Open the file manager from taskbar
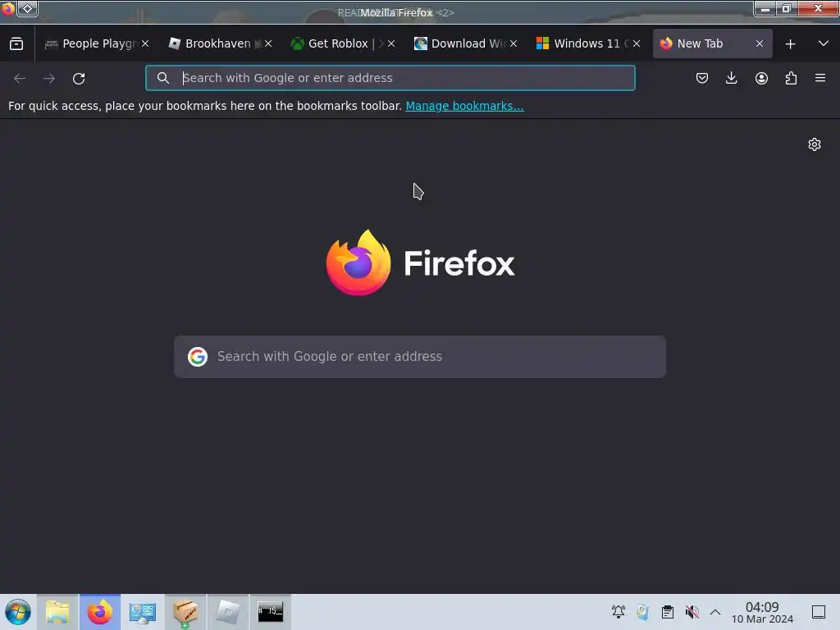This screenshot has height=630, width=840. tap(57, 612)
